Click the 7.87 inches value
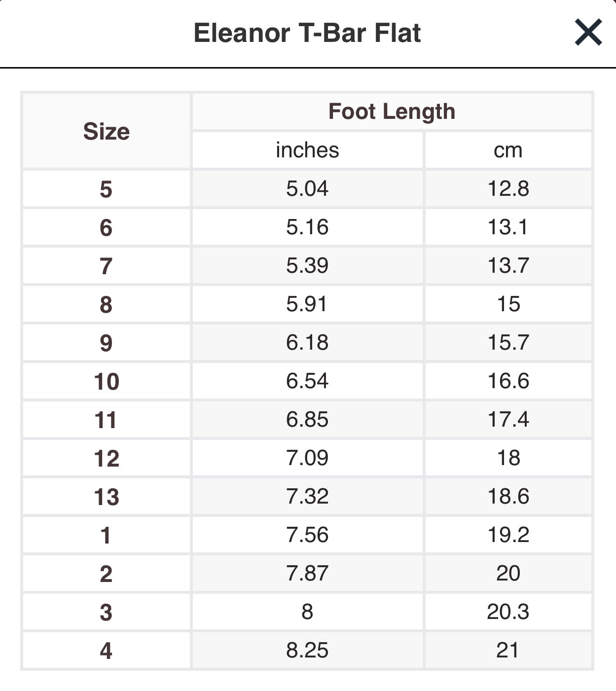Image resolution: width=616 pixels, height=691 pixels. tap(307, 574)
